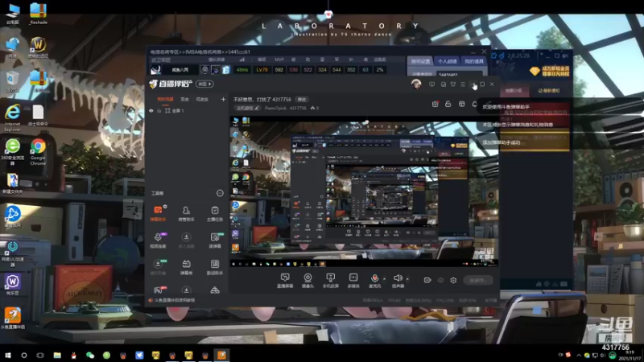Open the 歌词助手 lyrics assistant tool

[214, 267]
